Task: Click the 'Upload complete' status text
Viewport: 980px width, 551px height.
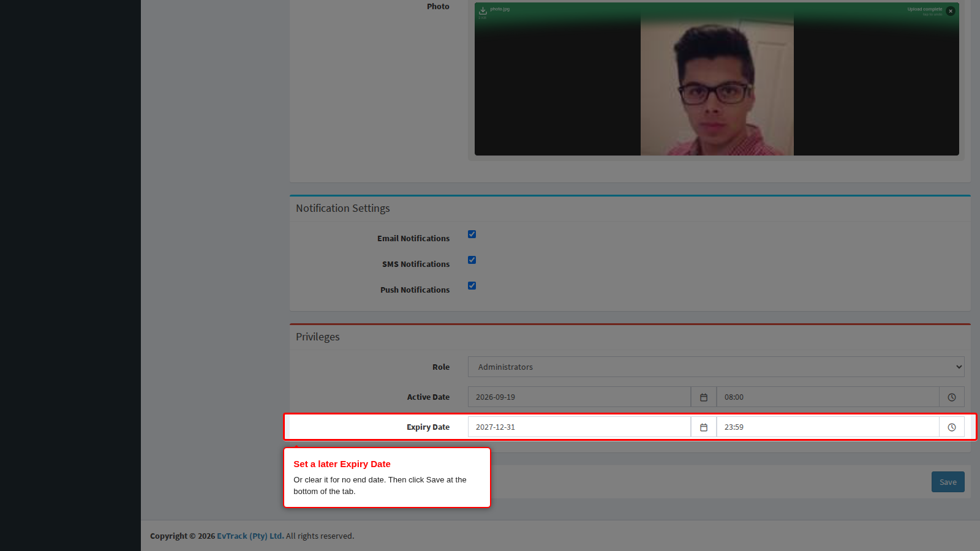Action: pyautogui.click(x=925, y=9)
